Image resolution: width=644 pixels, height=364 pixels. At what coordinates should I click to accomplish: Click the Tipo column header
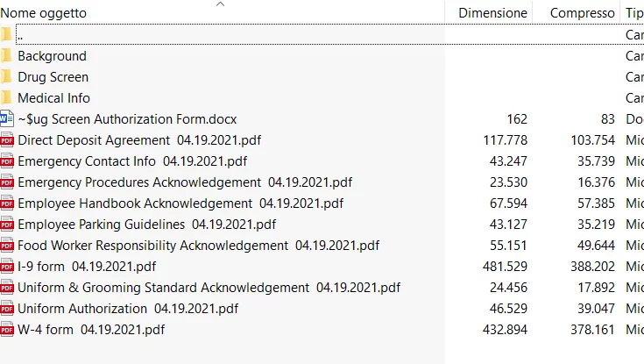tap(633, 13)
